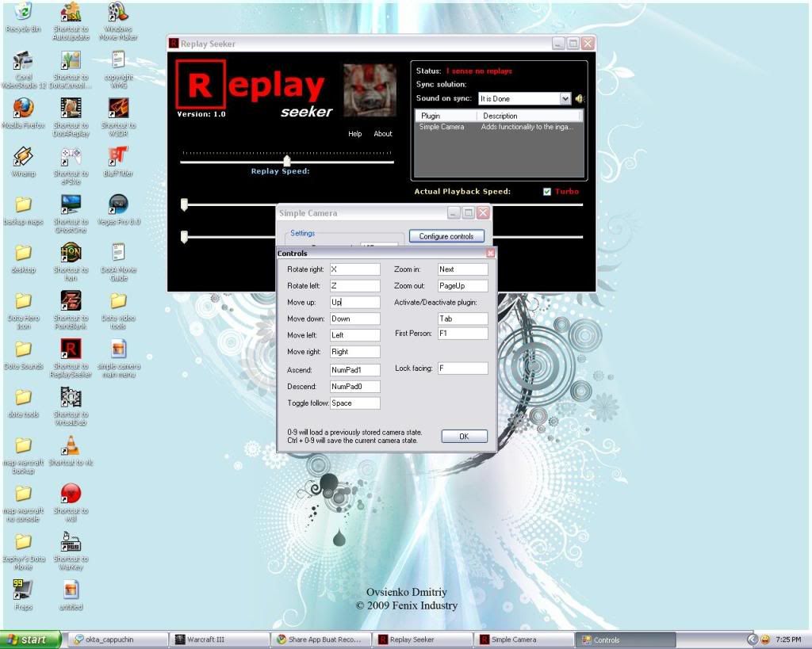Click the speaker icon beside Sound on sync
Image resolution: width=812 pixels, height=649 pixels.
point(580,98)
